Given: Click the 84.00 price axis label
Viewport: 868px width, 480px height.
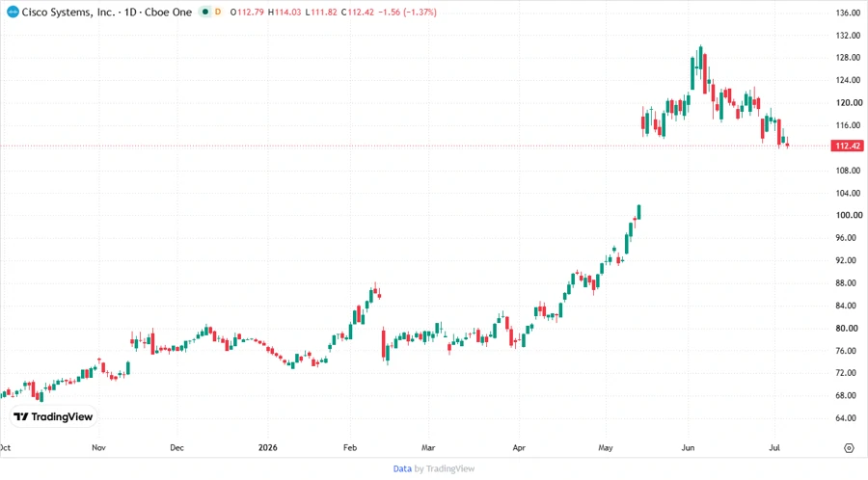Looking at the screenshot, I should pos(848,306).
